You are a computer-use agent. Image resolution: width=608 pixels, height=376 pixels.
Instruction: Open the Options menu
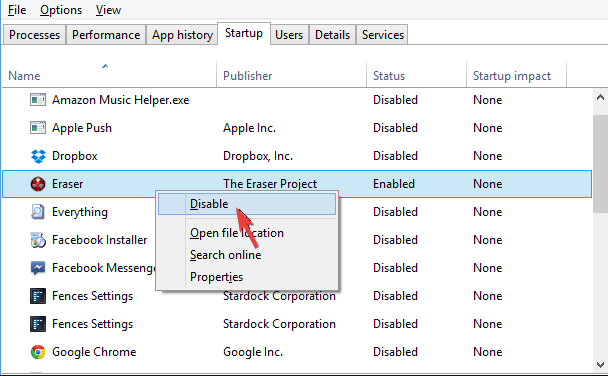[x=61, y=10]
